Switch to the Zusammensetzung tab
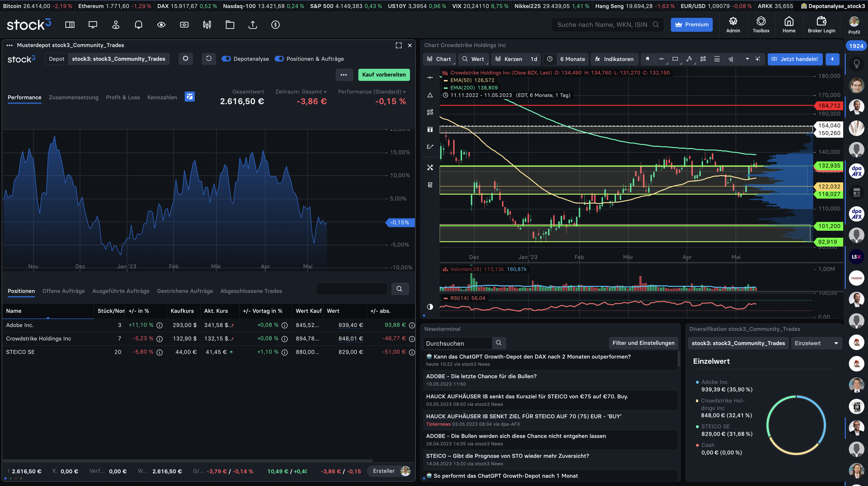The width and height of the screenshot is (868, 486). click(x=73, y=97)
